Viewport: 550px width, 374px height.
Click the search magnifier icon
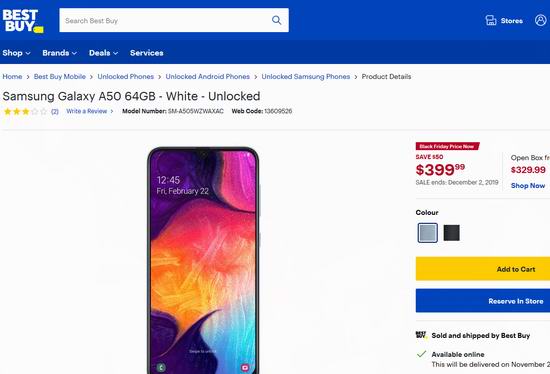tap(276, 20)
